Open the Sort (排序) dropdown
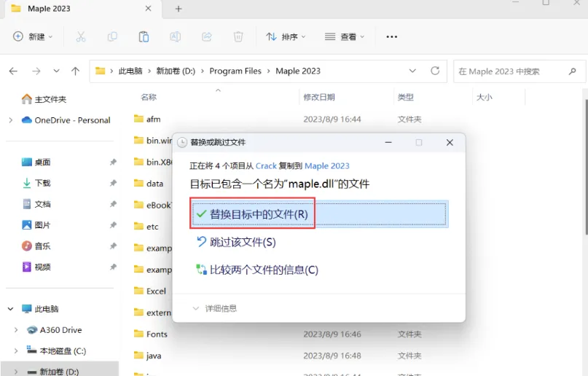 pos(286,36)
